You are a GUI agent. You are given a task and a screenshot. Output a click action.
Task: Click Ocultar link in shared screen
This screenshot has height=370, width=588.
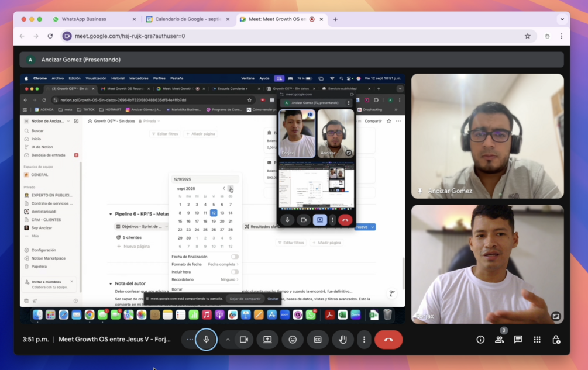pos(273,299)
